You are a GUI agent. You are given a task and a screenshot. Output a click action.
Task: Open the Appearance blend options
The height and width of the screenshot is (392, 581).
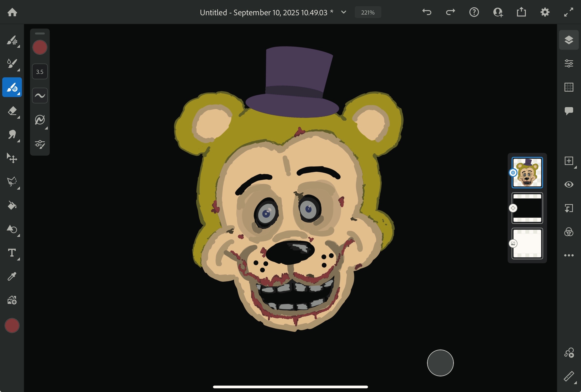[569, 232]
